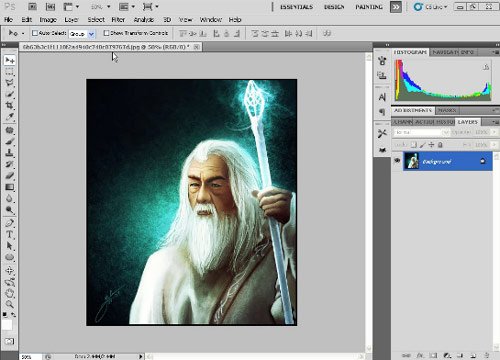This screenshot has height=360, width=500.
Task: Switch to the Channels tab
Action: pyautogui.click(x=403, y=122)
